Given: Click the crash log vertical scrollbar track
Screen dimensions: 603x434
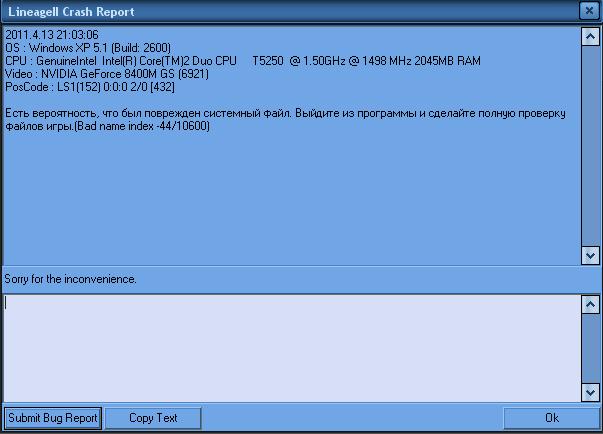Looking at the screenshot, I should click(589, 145).
